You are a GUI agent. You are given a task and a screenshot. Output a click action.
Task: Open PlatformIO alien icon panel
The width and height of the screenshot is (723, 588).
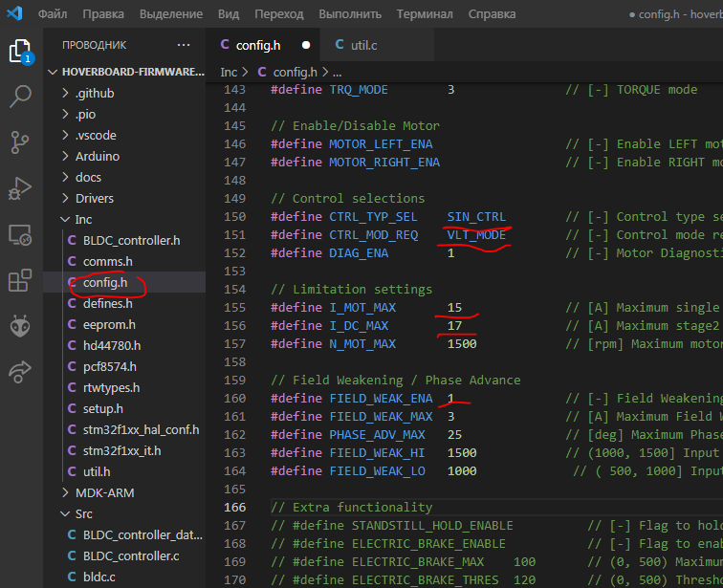click(x=20, y=326)
